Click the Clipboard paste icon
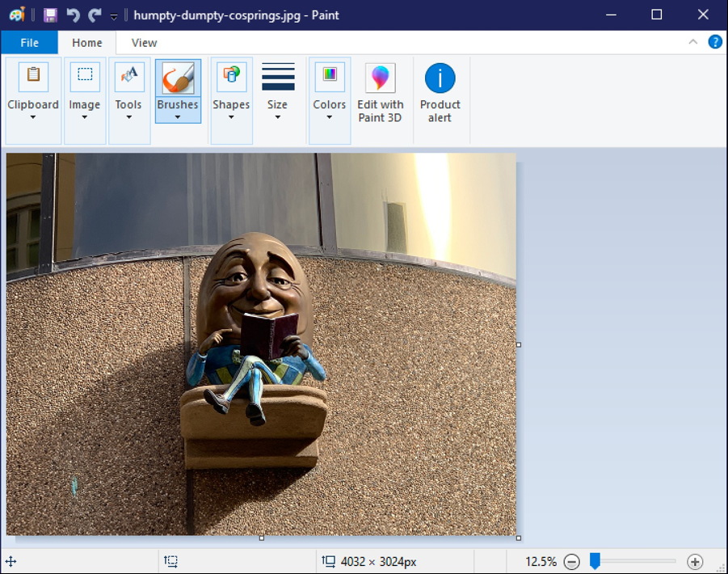The width and height of the screenshot is (728, 574). (x=33, y=76)
